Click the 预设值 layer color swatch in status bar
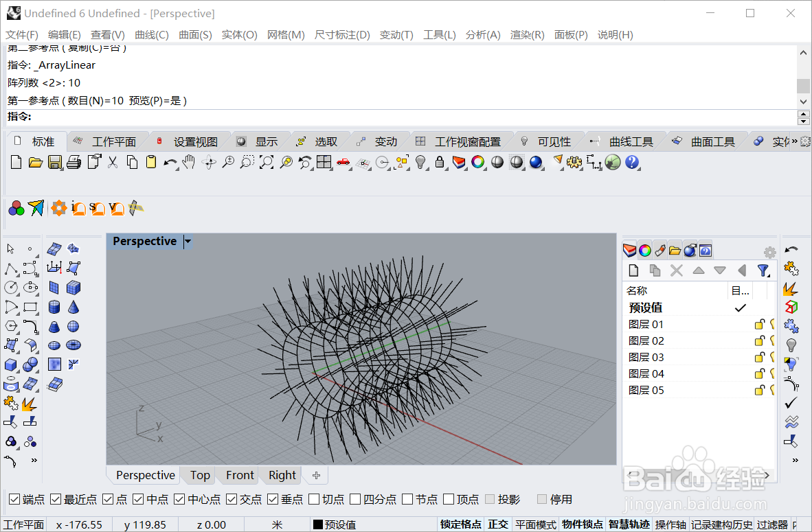 click(x=318, y=524)
